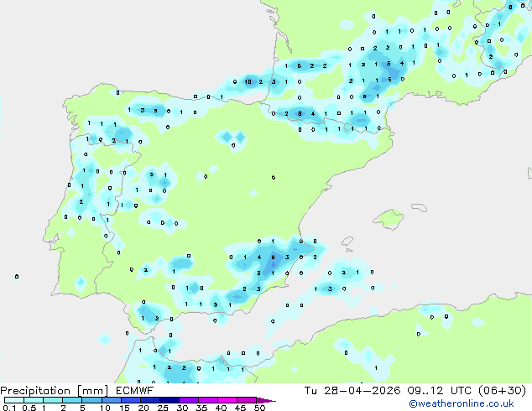Select the 2–5 mm legend color swatch
This screenshot has height=411, width=532.
(x=72, y=400)
